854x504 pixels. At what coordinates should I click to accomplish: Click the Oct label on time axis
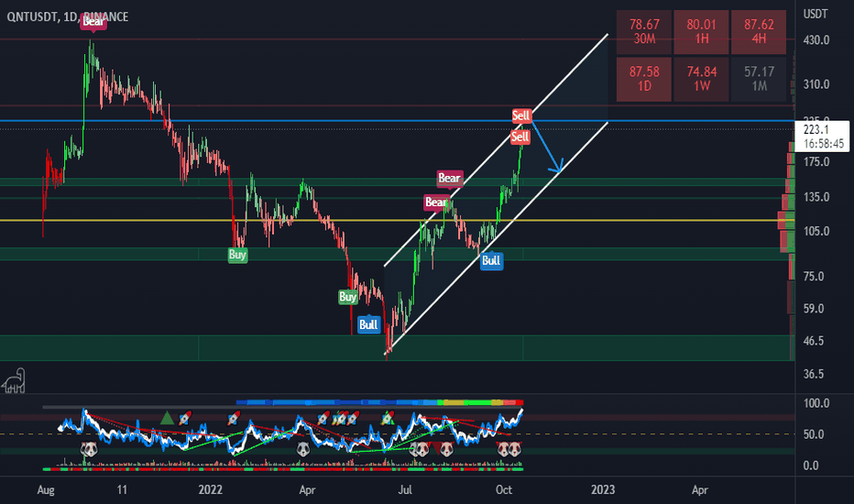(504, 490)
